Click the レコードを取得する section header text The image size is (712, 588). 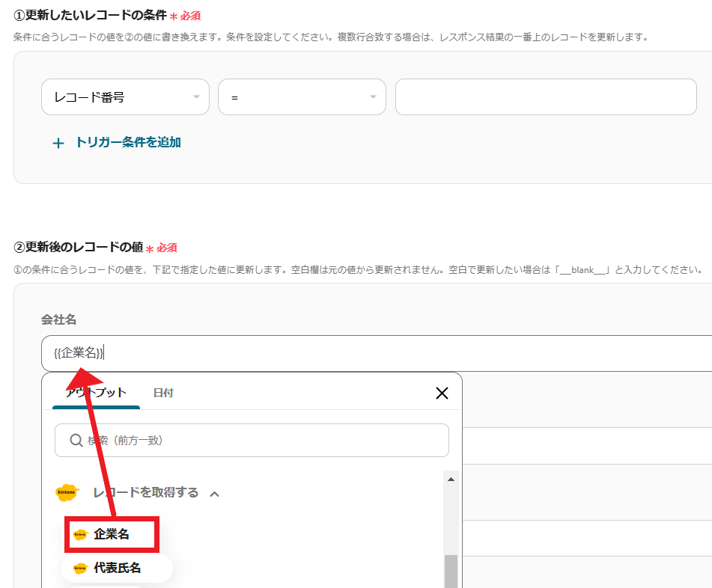146,492
